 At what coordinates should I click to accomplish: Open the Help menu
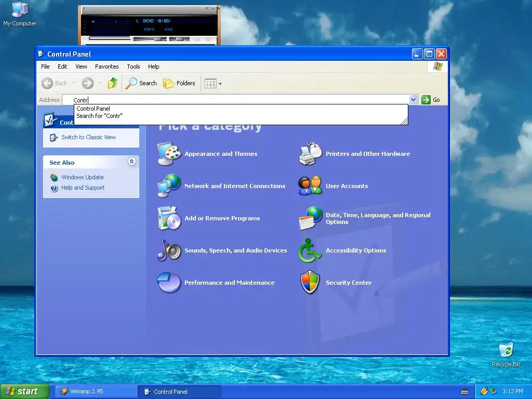153,66
